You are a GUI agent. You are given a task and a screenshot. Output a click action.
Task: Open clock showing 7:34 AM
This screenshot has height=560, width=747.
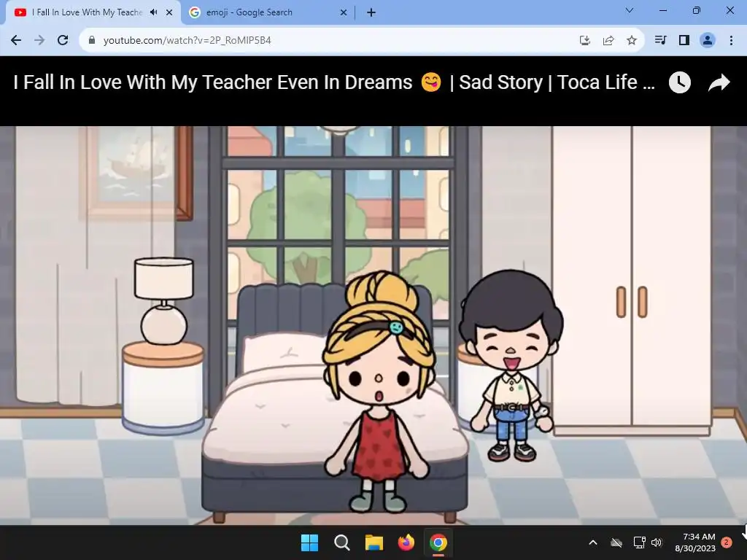point(695,542)
